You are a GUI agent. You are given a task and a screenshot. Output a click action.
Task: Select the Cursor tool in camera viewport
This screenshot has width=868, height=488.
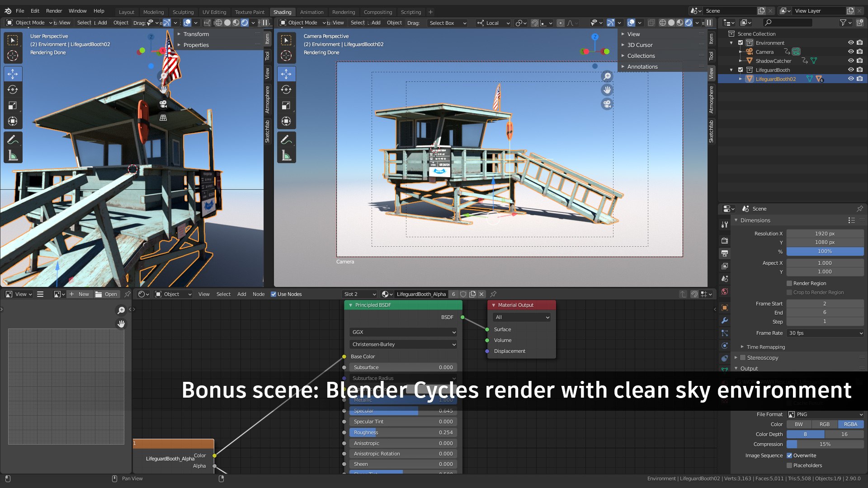click(x=286, y=56)
